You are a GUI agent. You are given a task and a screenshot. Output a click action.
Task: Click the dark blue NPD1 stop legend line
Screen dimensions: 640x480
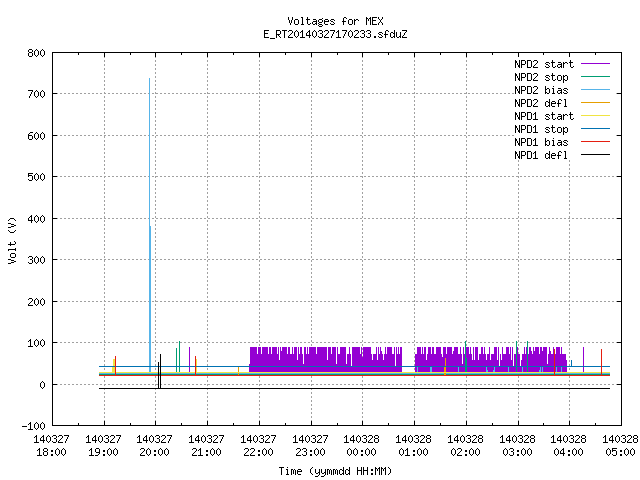pos(596,129)
